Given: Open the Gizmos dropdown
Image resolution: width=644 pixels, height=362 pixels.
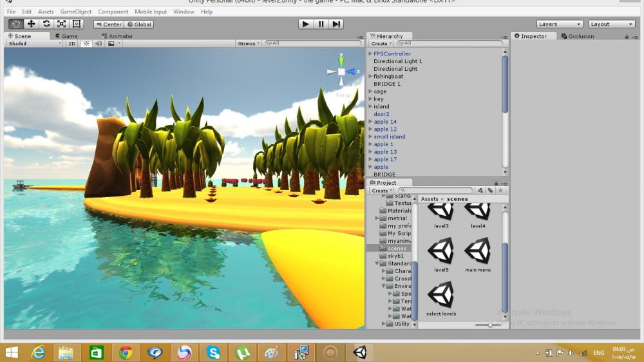Looking at the screenshot, I should point(249,44).
